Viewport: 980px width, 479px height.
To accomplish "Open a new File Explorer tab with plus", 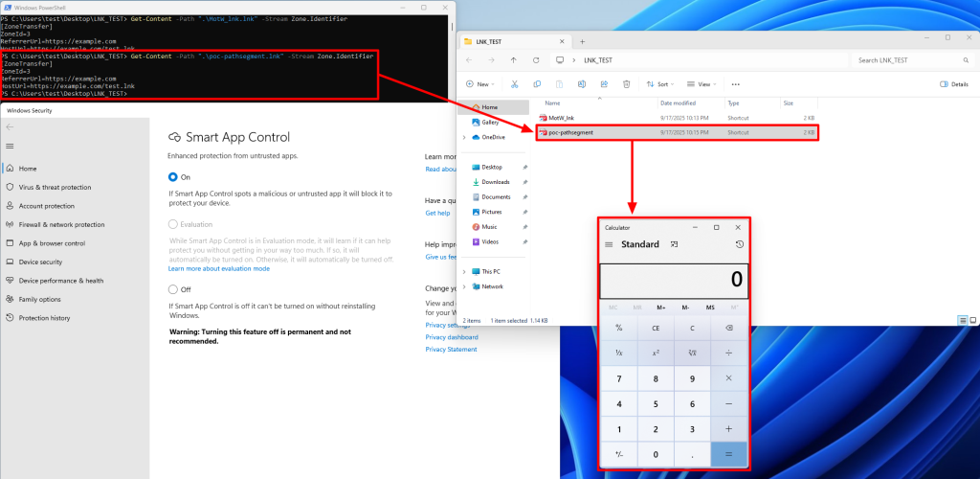I will pos(582,41).
